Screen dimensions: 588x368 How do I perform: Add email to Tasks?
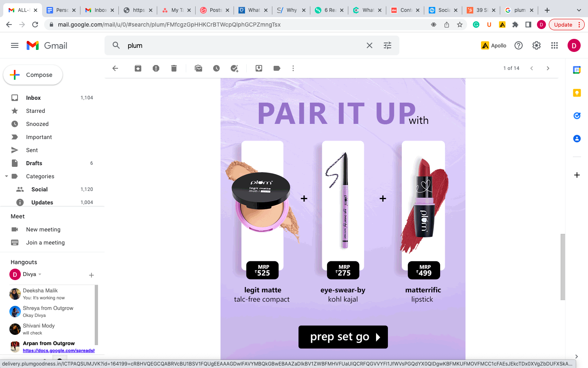(234, 68)
